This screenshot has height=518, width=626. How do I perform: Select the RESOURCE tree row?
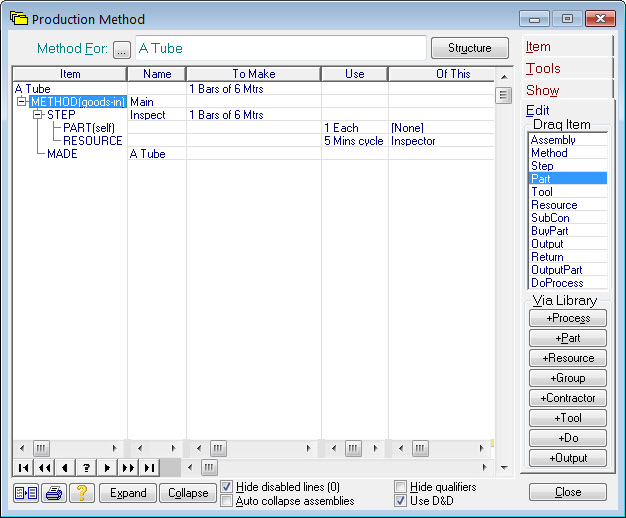93,141
